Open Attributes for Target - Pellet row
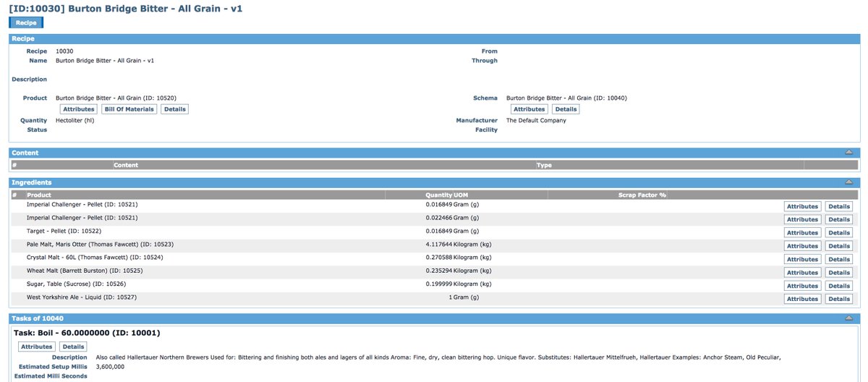The image size is (868, 382). coord(803,233)
